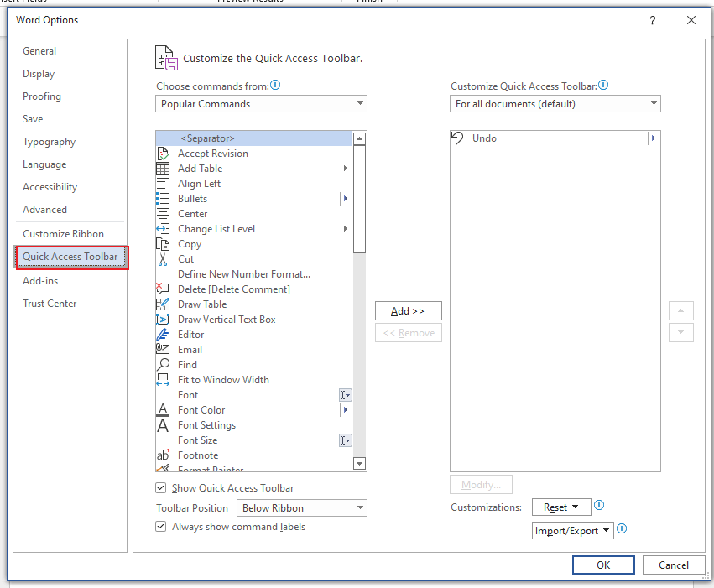Open the Reset dropdown button
This screenshot has height=588, width=714.
[x=561, y=507]
